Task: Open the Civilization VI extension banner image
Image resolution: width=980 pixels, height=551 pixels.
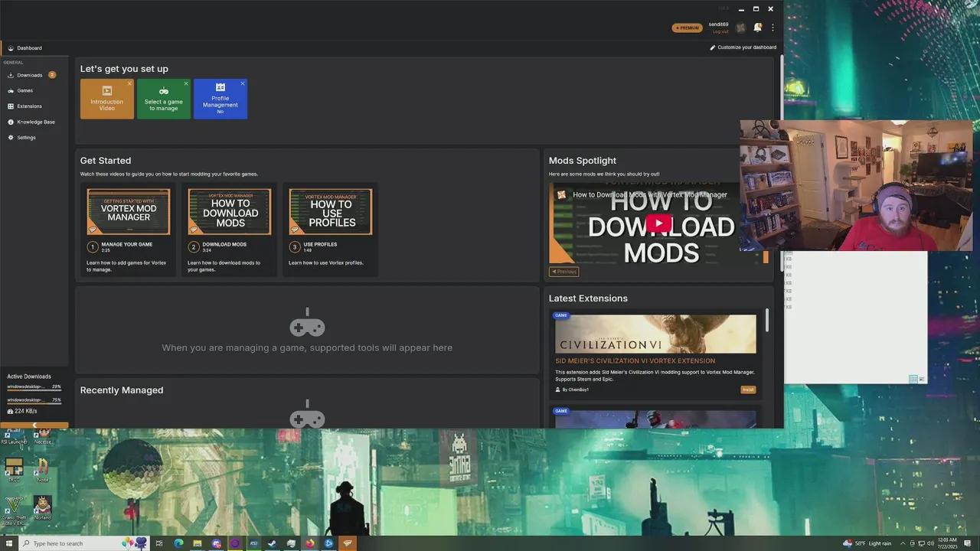Action: click(655, 334)
